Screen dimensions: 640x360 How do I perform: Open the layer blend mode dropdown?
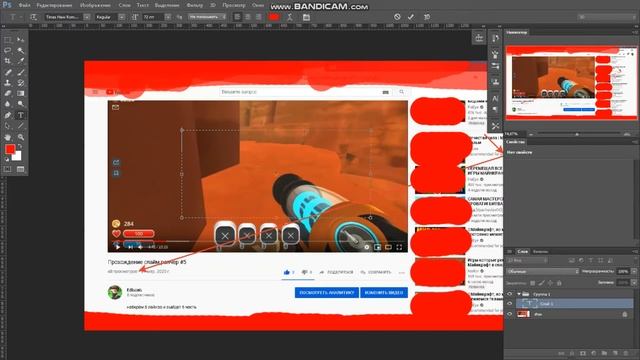click(x=542, y=271)
